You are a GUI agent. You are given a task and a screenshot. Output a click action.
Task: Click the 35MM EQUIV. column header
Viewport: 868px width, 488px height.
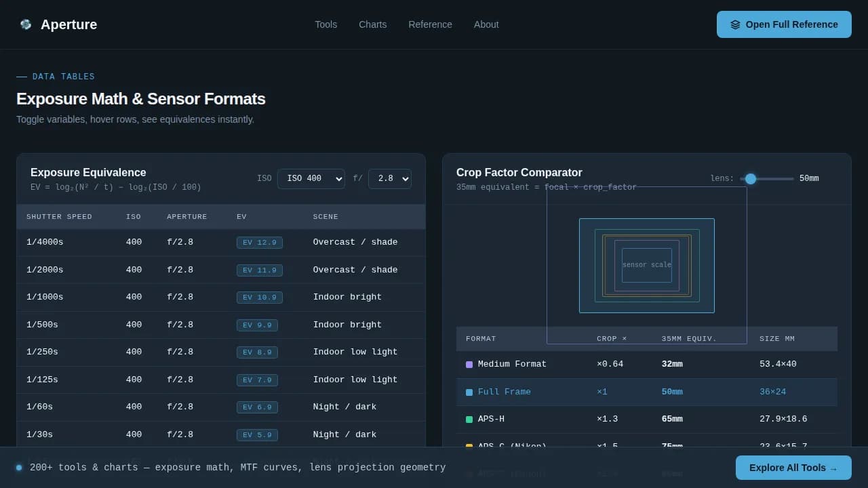coord(689,339)
